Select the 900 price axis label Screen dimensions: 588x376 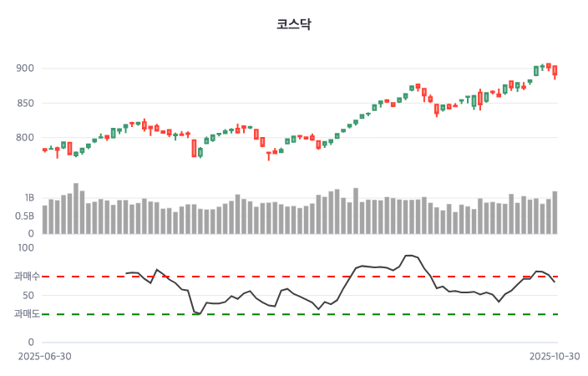click(x=26, y=69)
